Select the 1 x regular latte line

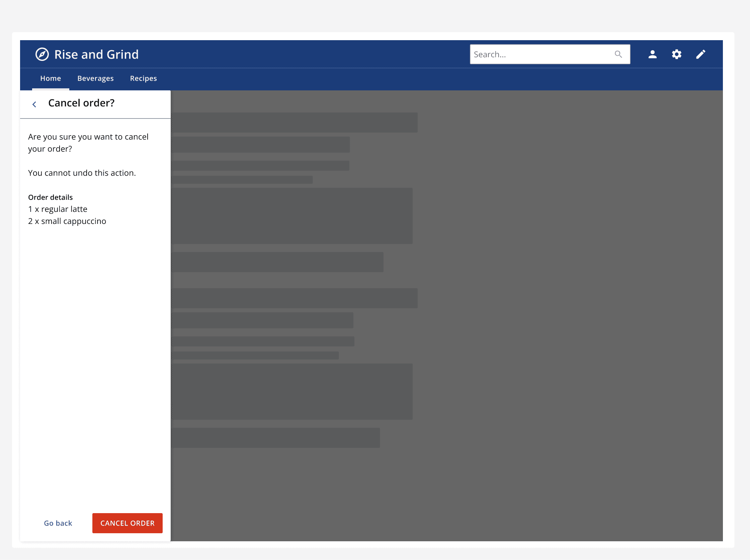[58, 209]
